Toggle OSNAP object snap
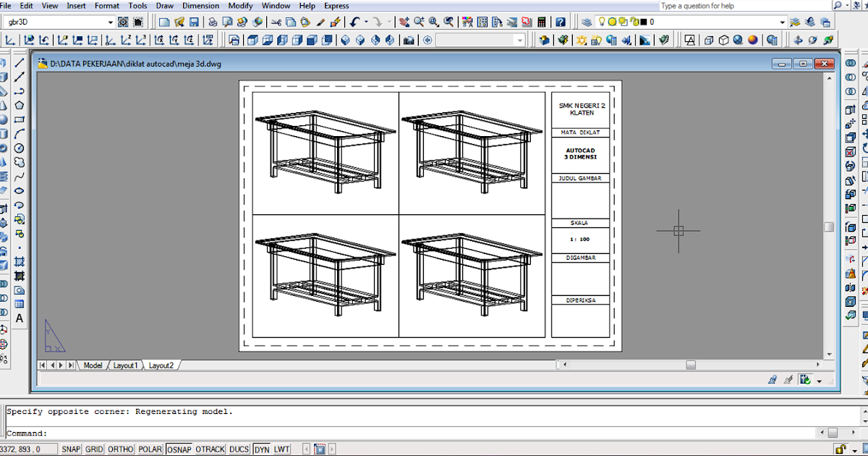Image resolution: width=868 pixels, height=456 pixels. tap(178, 449)
